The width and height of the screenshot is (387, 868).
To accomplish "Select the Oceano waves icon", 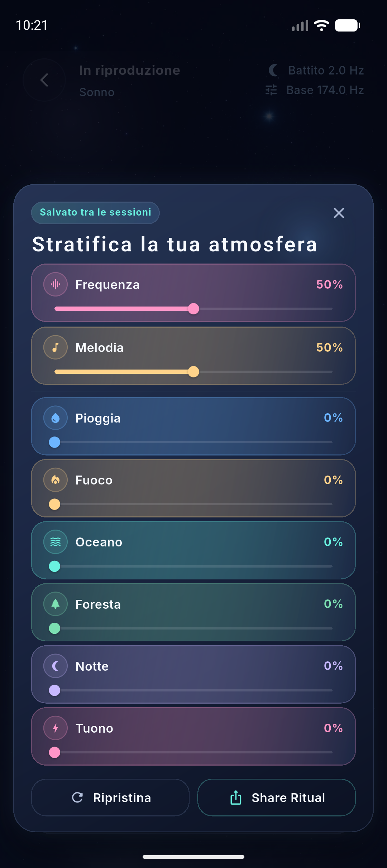I will [x=55, y=542].
